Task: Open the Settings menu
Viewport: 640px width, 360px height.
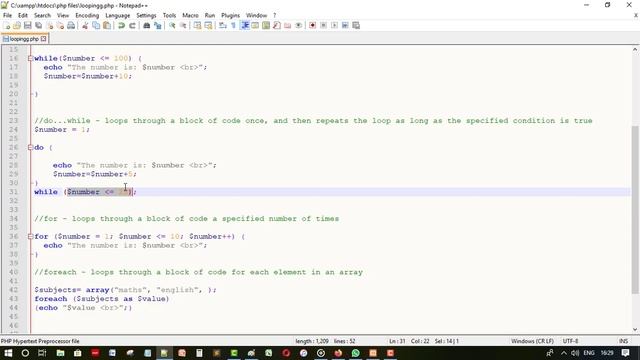Action: click(x=146, y=15)
